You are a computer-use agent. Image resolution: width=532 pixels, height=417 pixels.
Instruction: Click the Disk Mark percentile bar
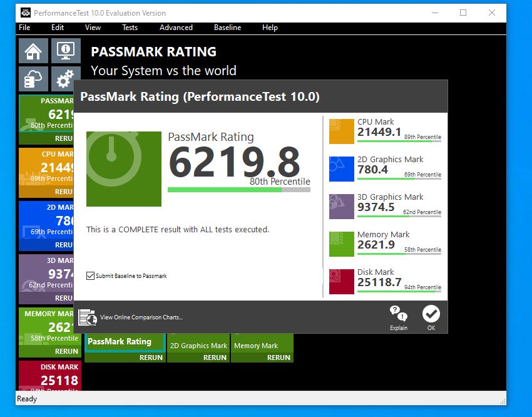pos(399,291)
